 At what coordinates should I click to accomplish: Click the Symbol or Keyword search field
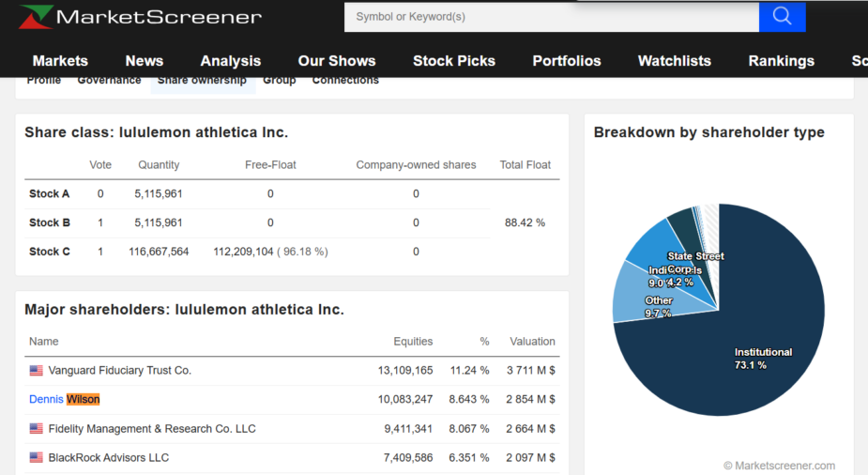(551, 16)
